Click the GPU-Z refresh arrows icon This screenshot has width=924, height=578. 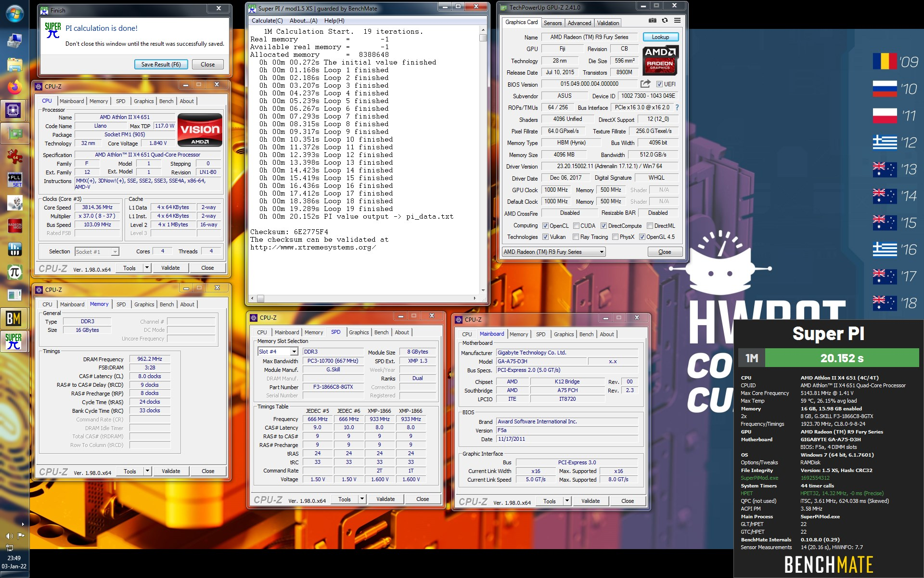[665, 20]
